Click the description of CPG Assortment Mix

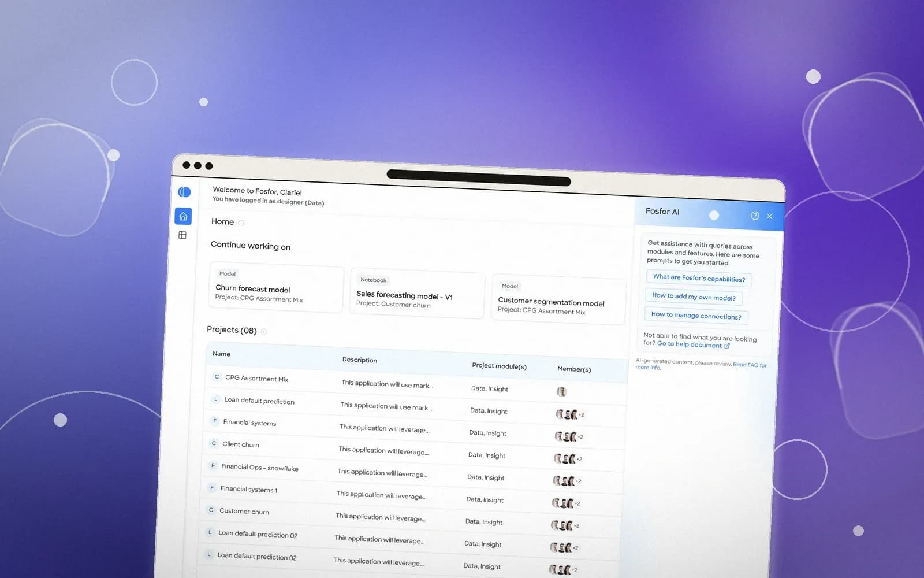click(387, 384)
